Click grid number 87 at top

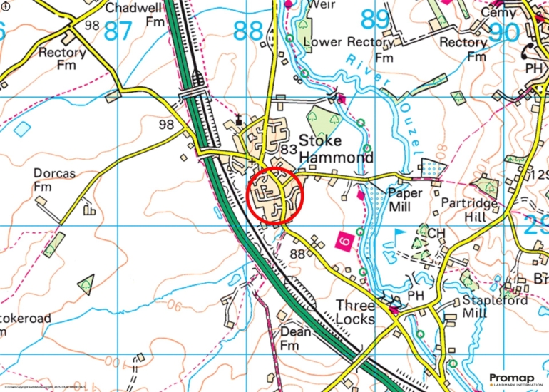point(118,31)
